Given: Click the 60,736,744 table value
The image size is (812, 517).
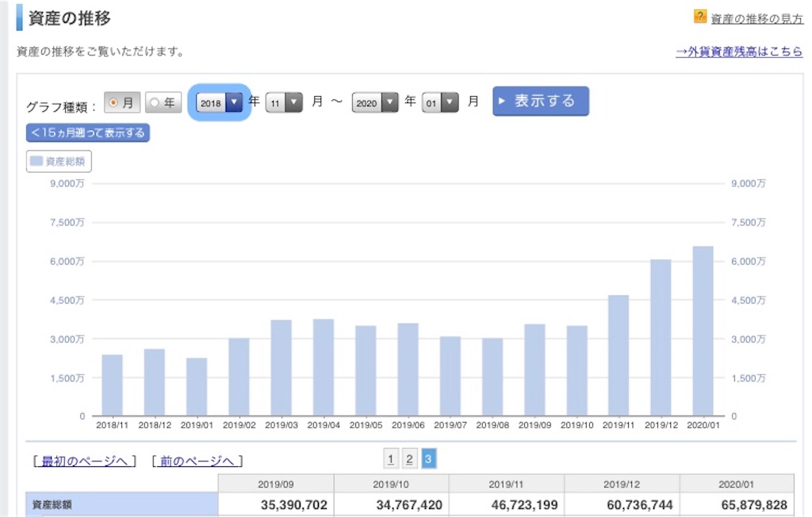Looking at the screenshot, I should [x=640, y=504].
